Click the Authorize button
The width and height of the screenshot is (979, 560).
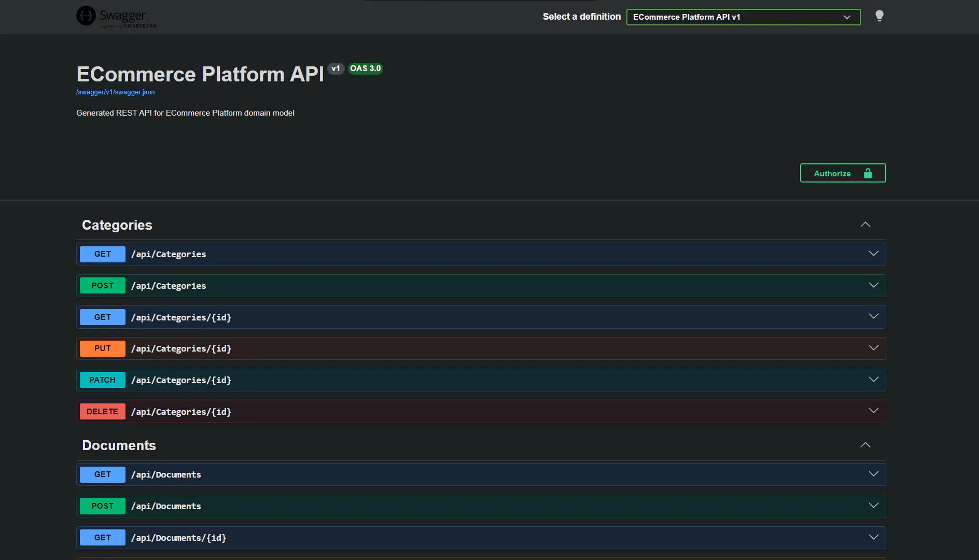843,173
